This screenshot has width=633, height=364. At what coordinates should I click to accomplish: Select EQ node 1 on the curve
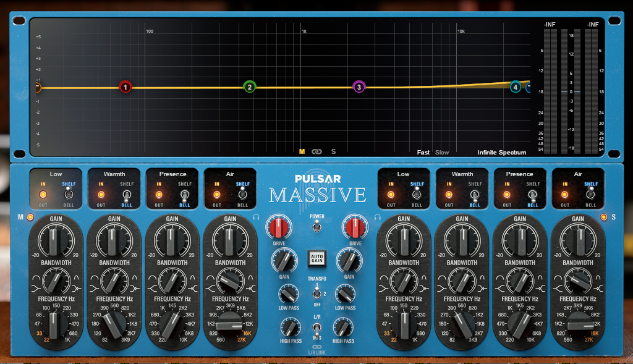(125, 87)
